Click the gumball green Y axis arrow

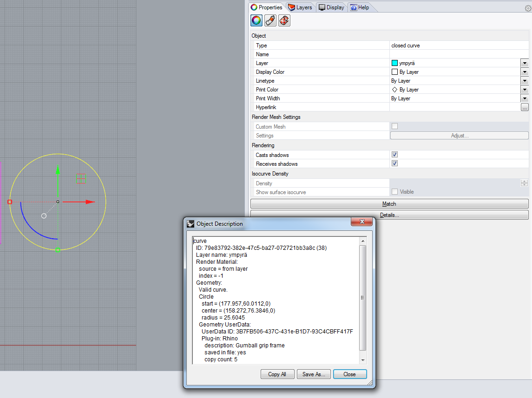tap(58, 181)
